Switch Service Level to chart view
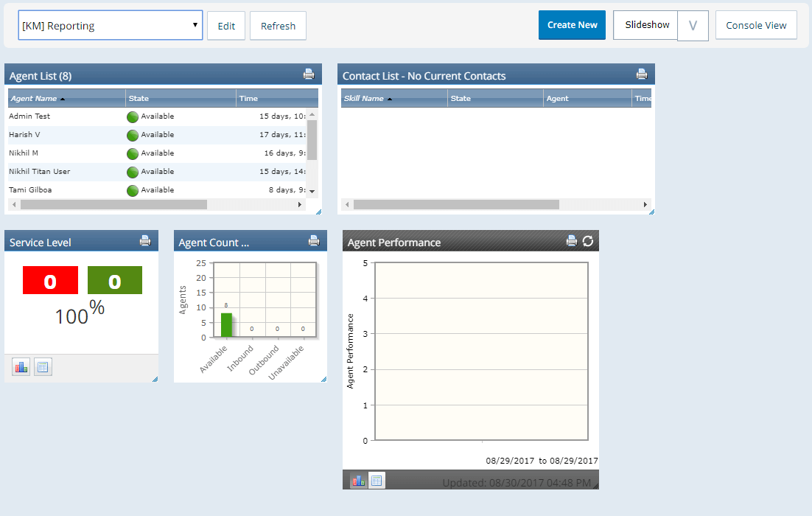The width and height of the screenshot is (812, 516). pyautogui.click(x=20, y=366)
